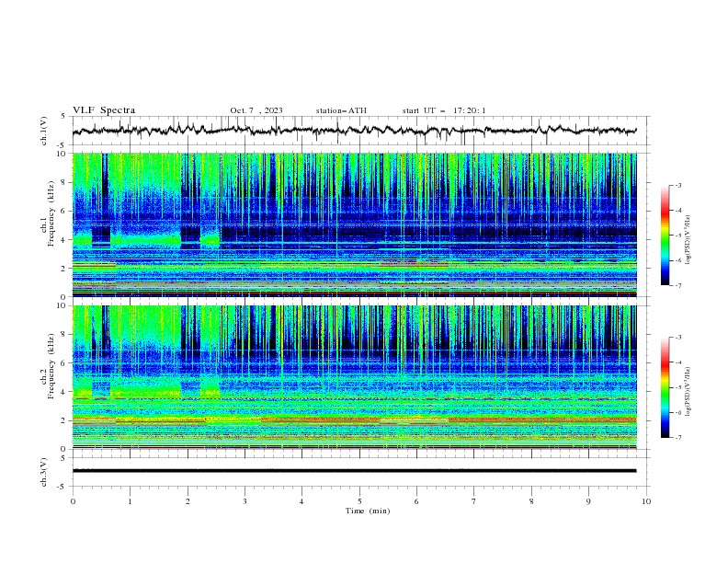Image resolution: width=728 pixels, height=563 pixels.
Task: Click inside the ch.1 spectrogram panel
Action: click(x=354, y=224)
